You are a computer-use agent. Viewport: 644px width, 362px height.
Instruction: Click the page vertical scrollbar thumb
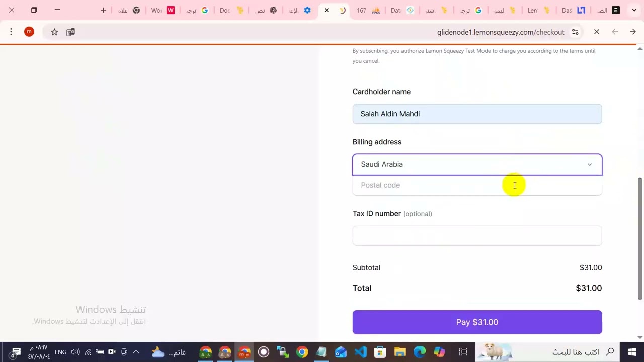click(640, 238)
